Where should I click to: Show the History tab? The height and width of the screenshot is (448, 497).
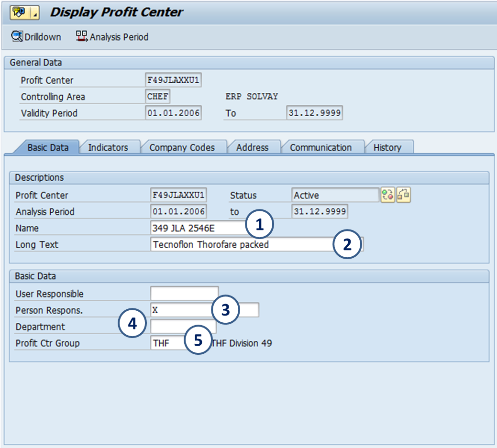(x=387, y=148)
